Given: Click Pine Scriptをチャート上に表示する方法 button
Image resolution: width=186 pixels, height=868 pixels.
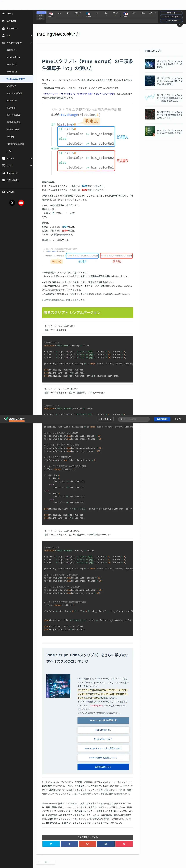Looking at the screenshot, I should (x=103, y=748).
